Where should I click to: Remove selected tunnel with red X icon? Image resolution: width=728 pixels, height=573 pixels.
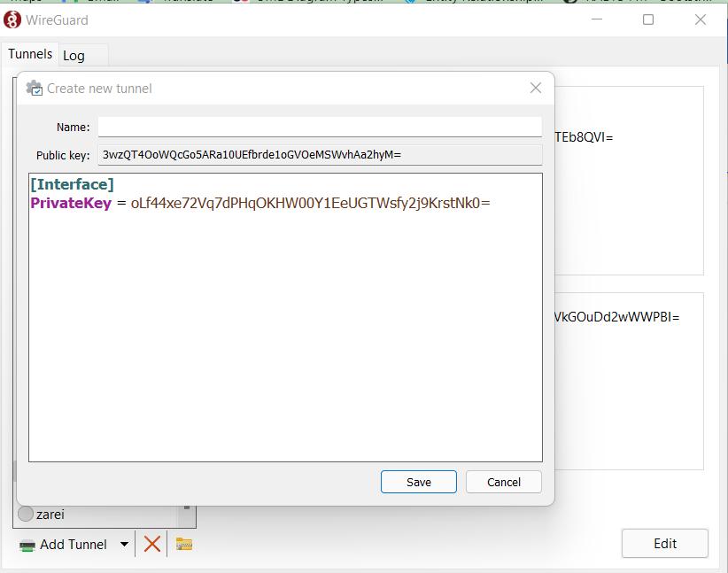click(x=151, y=544)
